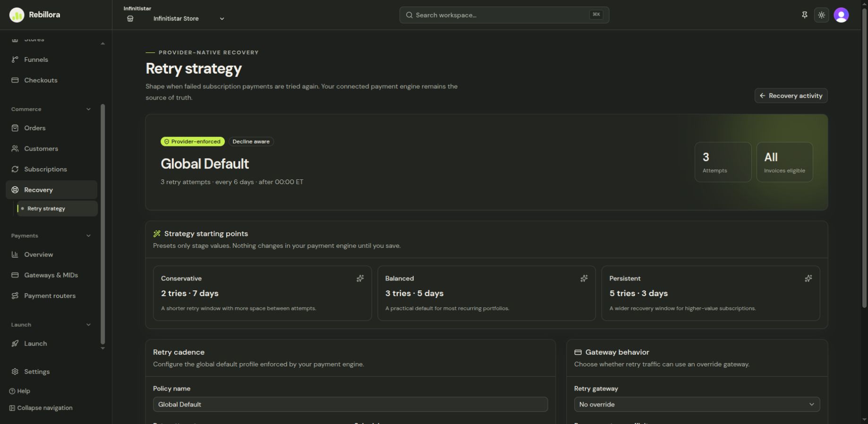This screenshot has height=424, width=868.
Task: Click the Provider-enforced badge
Action: click(x=193, y=142)
